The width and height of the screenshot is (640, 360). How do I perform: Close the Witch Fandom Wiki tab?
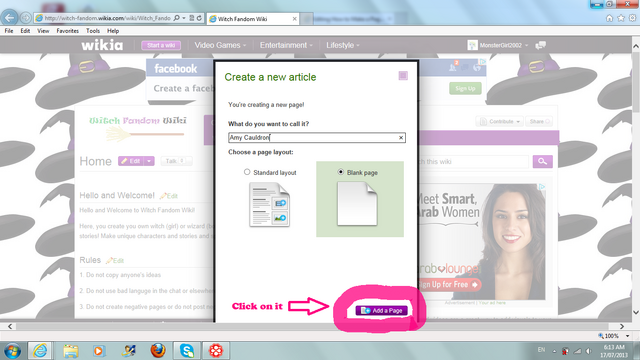coord(294,19)
